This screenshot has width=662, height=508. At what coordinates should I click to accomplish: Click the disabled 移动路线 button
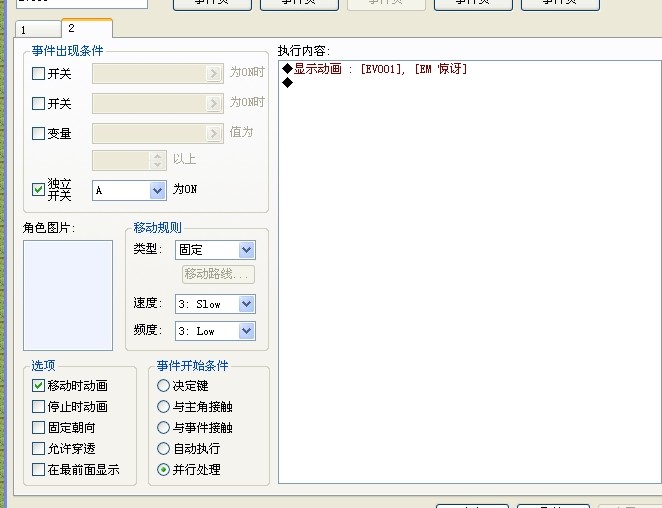pyautogui.click(x=218, y=274)
